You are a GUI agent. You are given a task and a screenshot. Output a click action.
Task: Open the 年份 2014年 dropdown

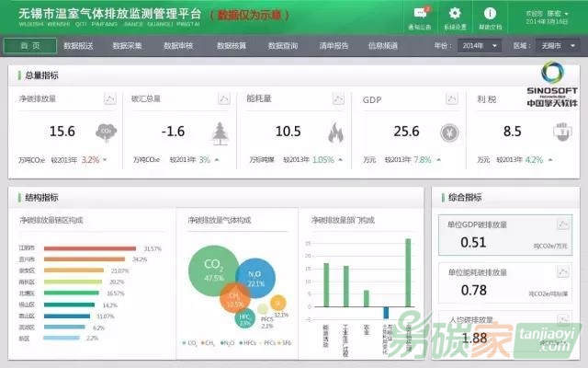(480, 45)
